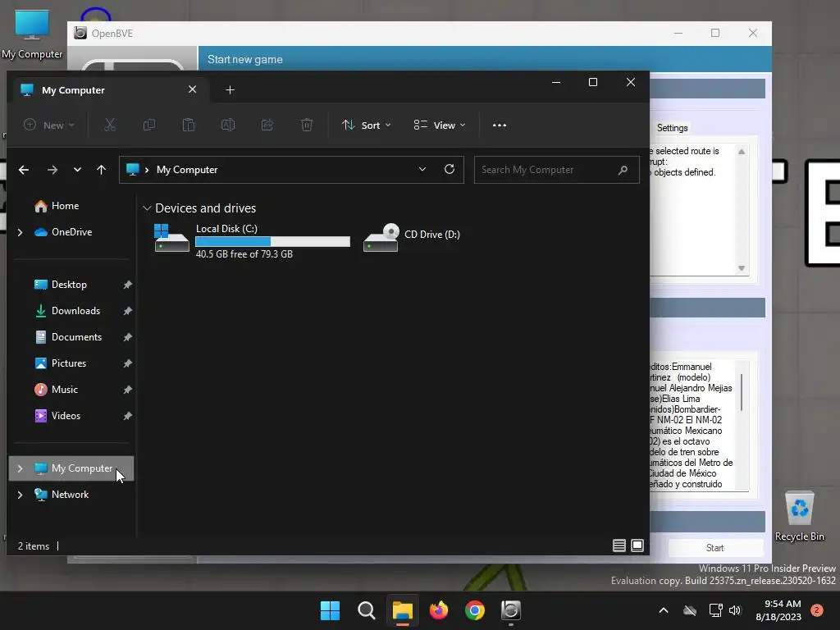Click the Delete trash icon
Image resolution: width=840 pixels, height=630 pixels.
pyautogui.click(x=307, y=126)
